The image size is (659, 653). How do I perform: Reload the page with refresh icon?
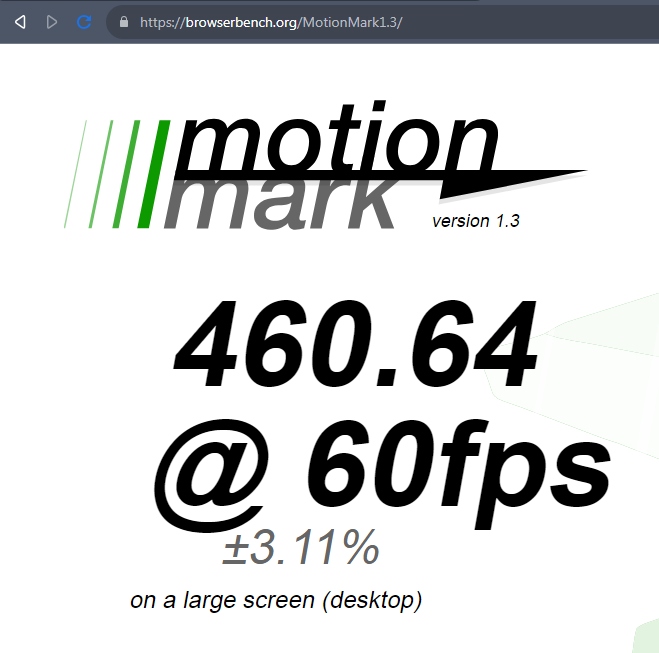coord(84,22)
